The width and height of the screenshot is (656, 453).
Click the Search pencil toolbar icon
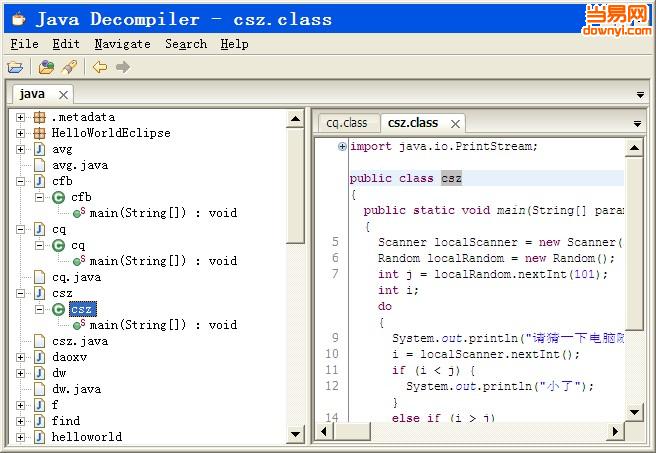[x=69, y=67]
